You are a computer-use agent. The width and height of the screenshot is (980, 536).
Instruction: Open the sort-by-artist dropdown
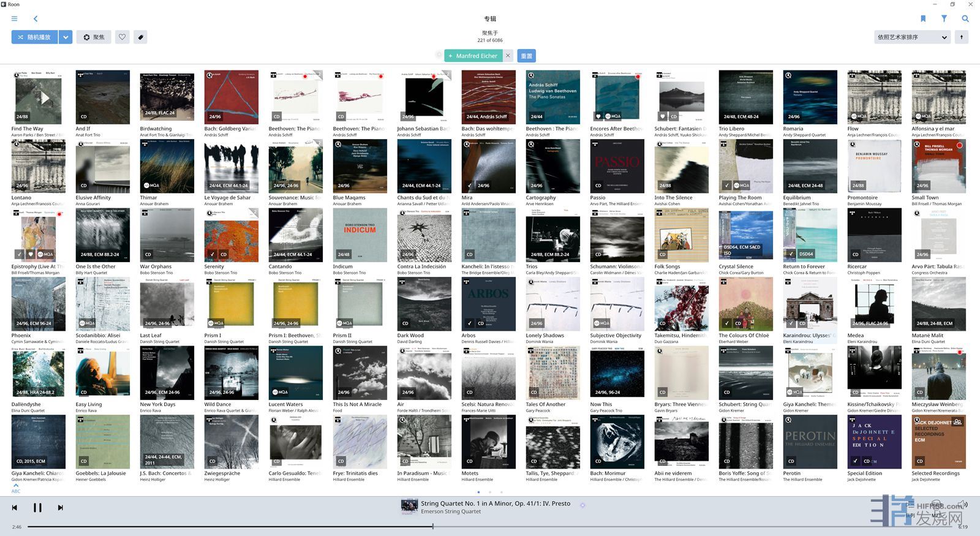pos(912,37)
